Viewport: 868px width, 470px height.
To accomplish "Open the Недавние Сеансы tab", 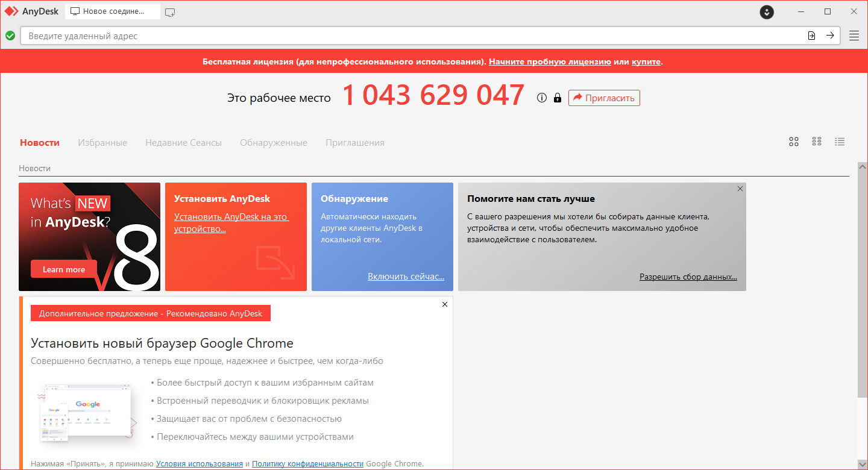I will pos(183,143).
